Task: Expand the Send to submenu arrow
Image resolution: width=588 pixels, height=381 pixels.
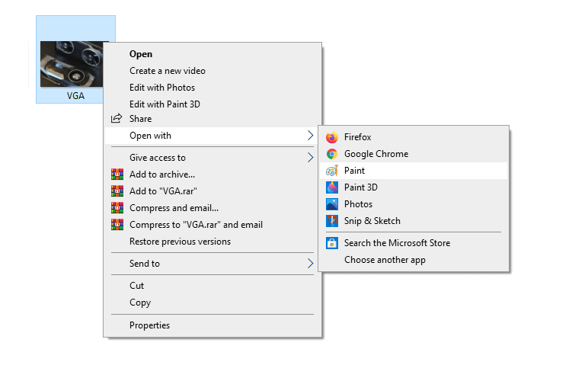Action: [310, 263]
